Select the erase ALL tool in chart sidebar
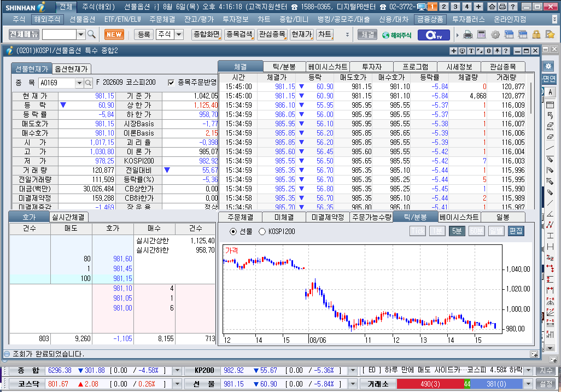 point(550,126)
